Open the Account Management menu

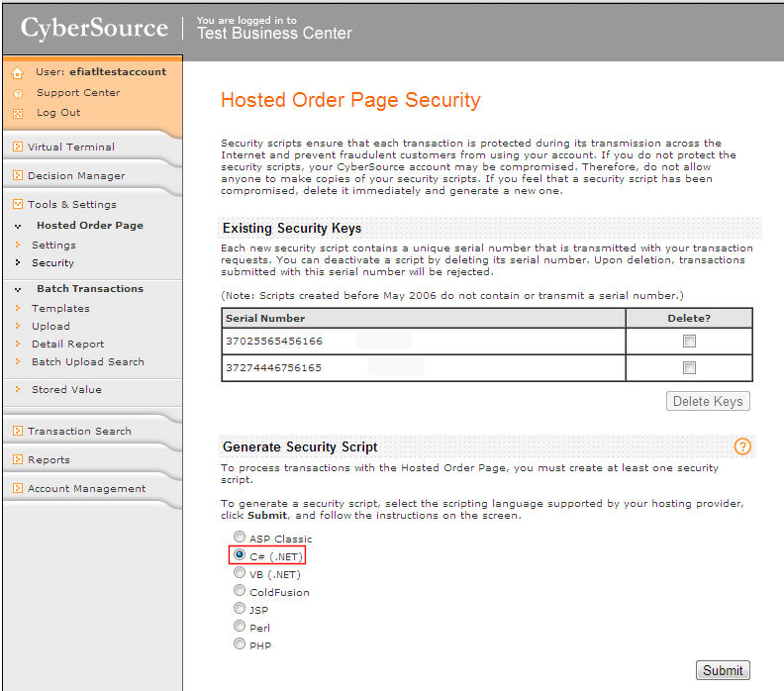point(86,488)
